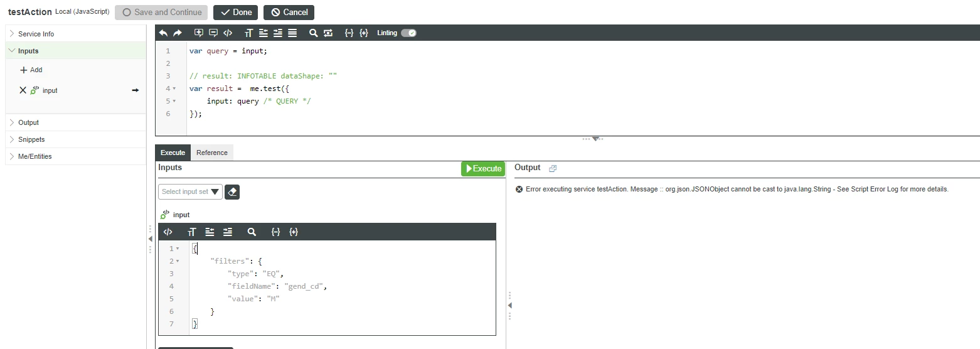Run the service with the Execute button
Image resolution: width=980 pixels, height=349 pixels.
(x=483, y=168)
